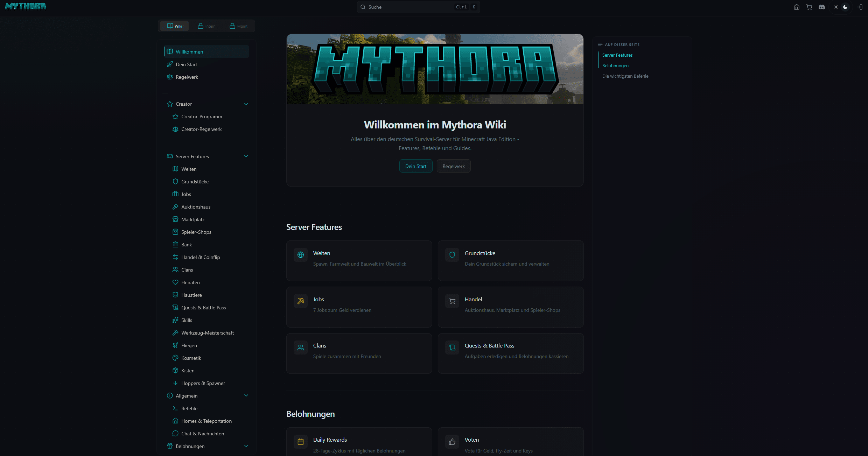Switch to dark mode moon icon

(x=845, y=7)
